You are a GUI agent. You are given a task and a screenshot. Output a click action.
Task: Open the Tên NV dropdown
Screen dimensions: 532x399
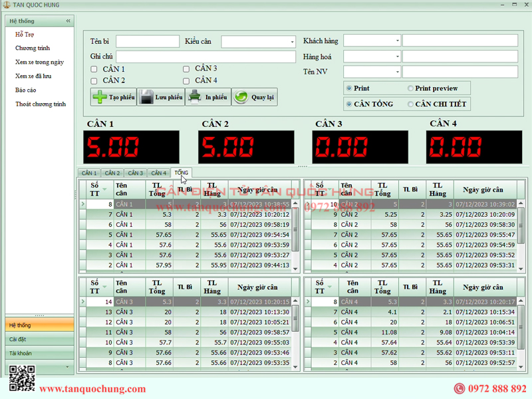pos(397,72)
